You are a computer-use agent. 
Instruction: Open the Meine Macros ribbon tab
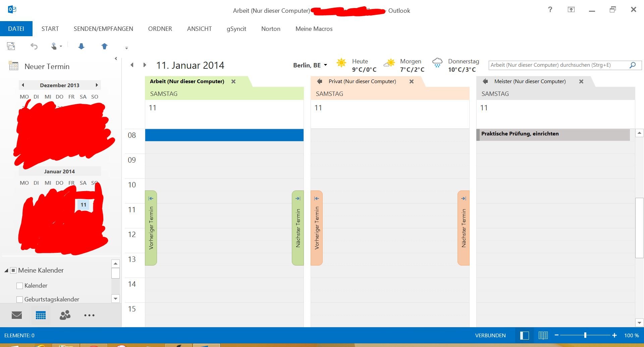click(x=314, y=28)
